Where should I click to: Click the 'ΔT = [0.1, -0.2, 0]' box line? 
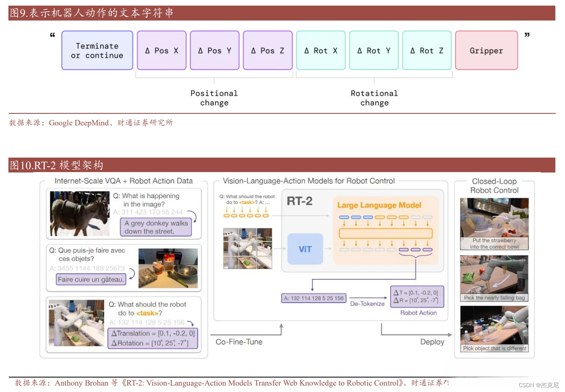tap(416, 293)
